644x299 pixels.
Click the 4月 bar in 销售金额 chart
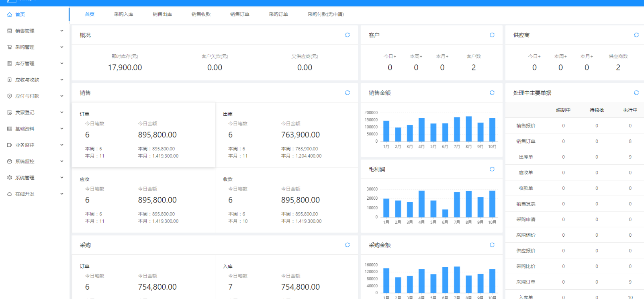point(421,129)
